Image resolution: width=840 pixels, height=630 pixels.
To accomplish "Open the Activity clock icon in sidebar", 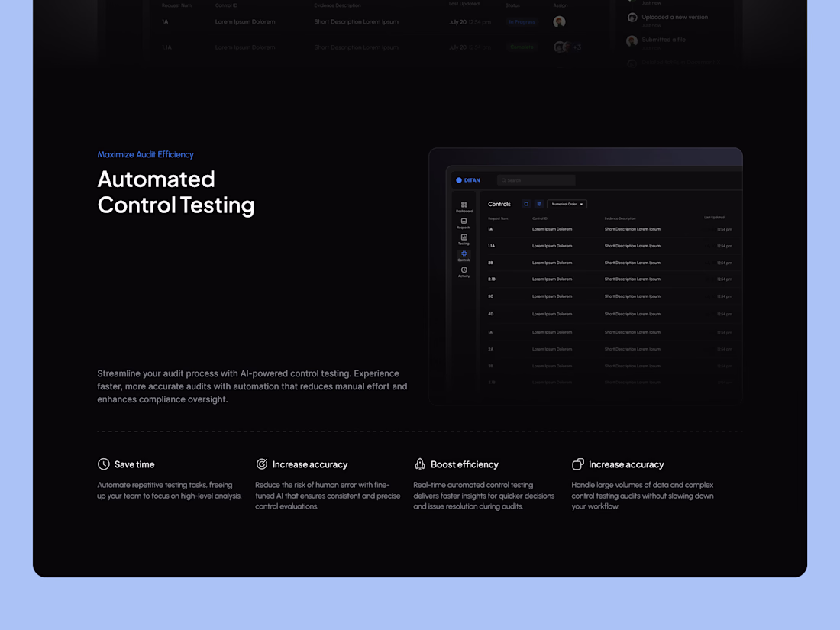I will (x=464, y=270).
